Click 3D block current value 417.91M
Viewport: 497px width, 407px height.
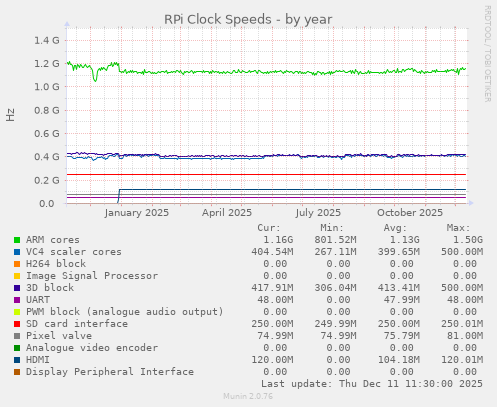coord(272,288)
